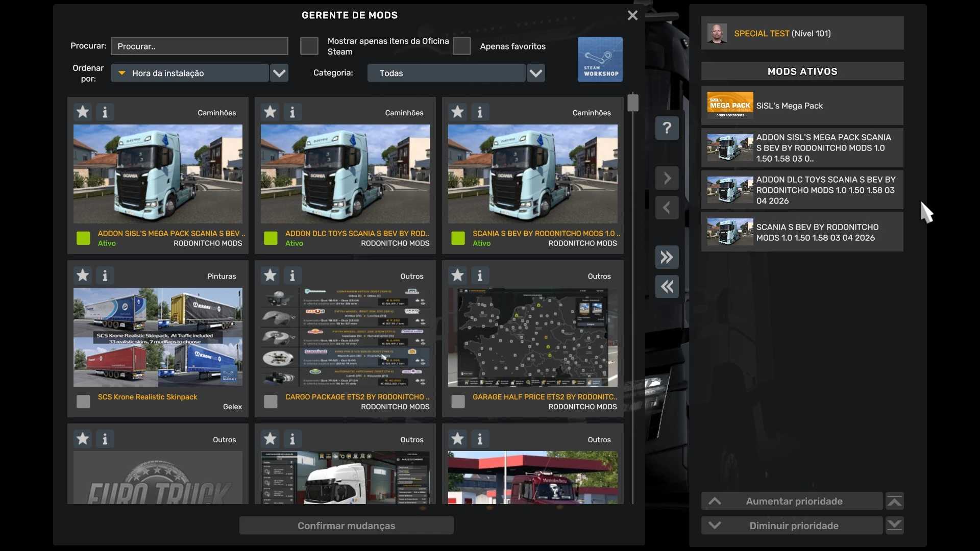This screenshot has width=980, height=551.
Task: Favorite the SCS Krone Realistic Skinpack mod
Action: 83,275
